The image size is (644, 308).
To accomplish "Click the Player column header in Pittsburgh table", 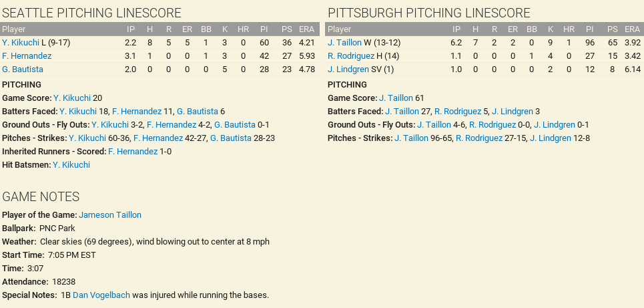I will pos(340,29).
